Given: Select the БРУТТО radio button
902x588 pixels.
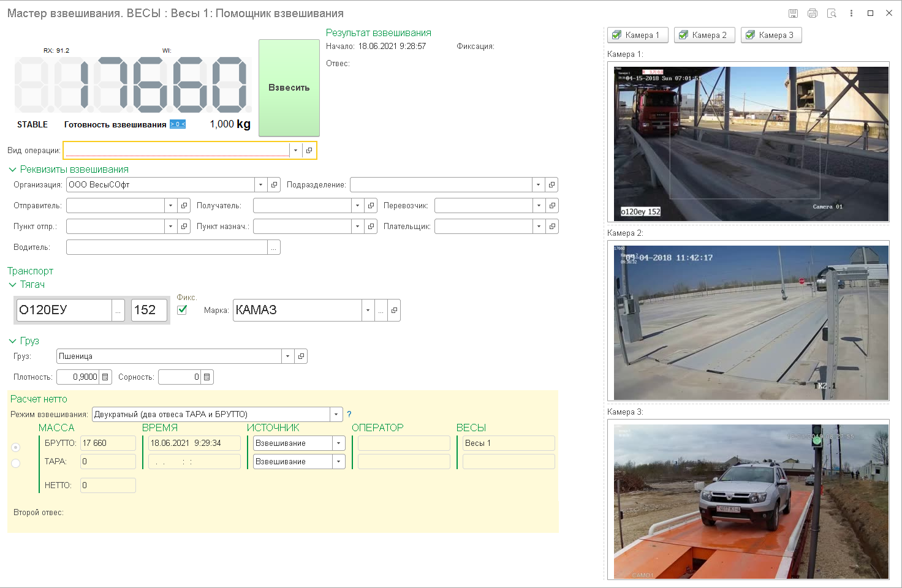Looking at the screenshot, I should click(16, 447).
